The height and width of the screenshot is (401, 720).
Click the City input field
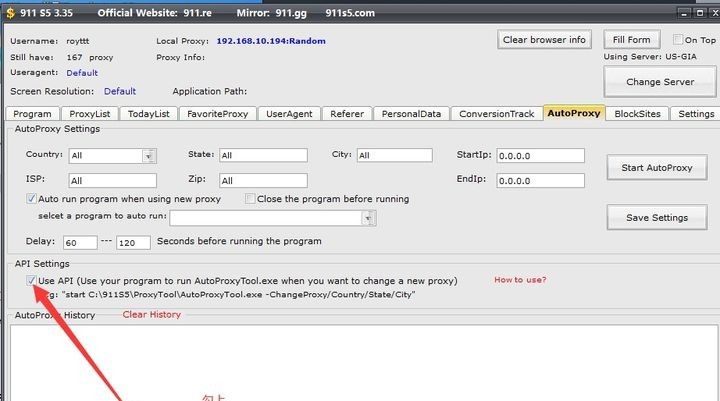394,155
